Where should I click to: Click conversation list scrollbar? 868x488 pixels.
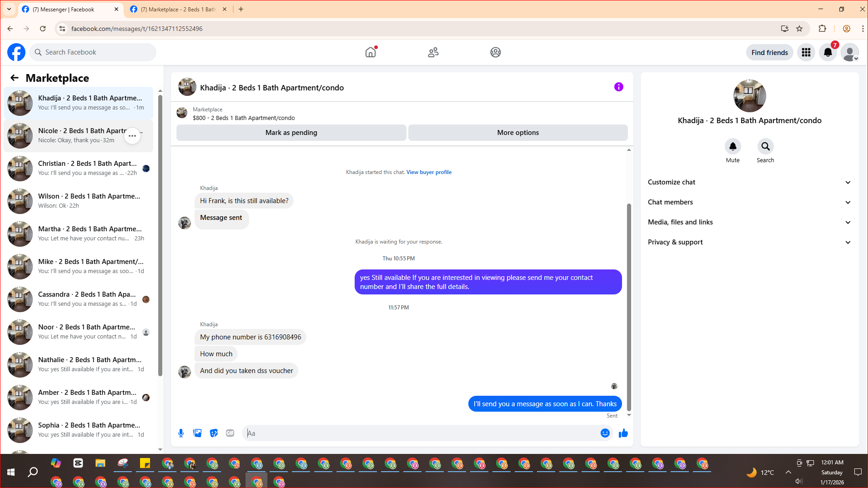(x=160, y=235)
